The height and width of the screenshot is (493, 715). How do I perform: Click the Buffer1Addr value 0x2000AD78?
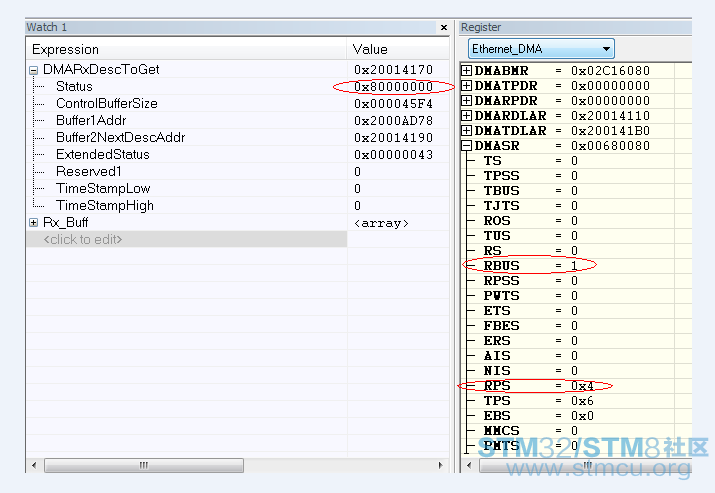pos(394,121)
